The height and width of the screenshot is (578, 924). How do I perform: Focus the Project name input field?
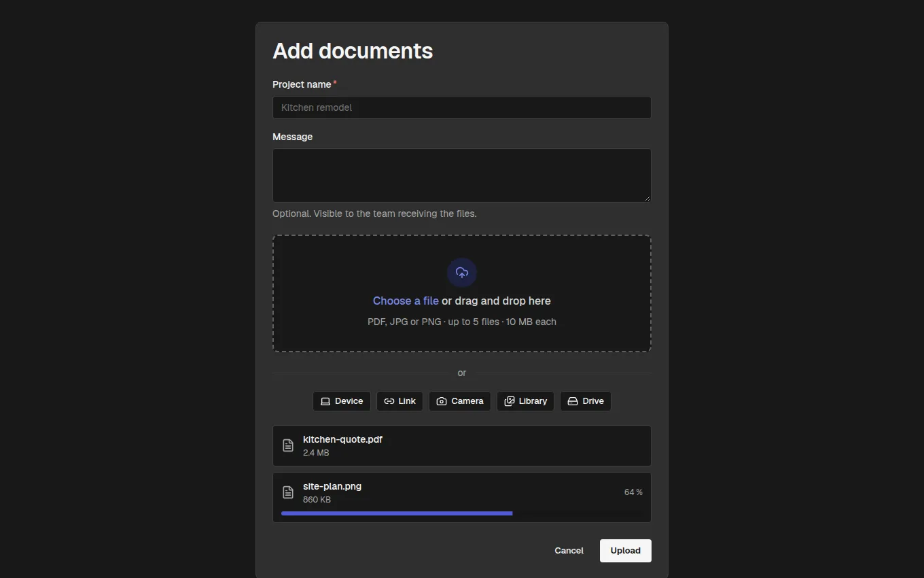point(462,107)
